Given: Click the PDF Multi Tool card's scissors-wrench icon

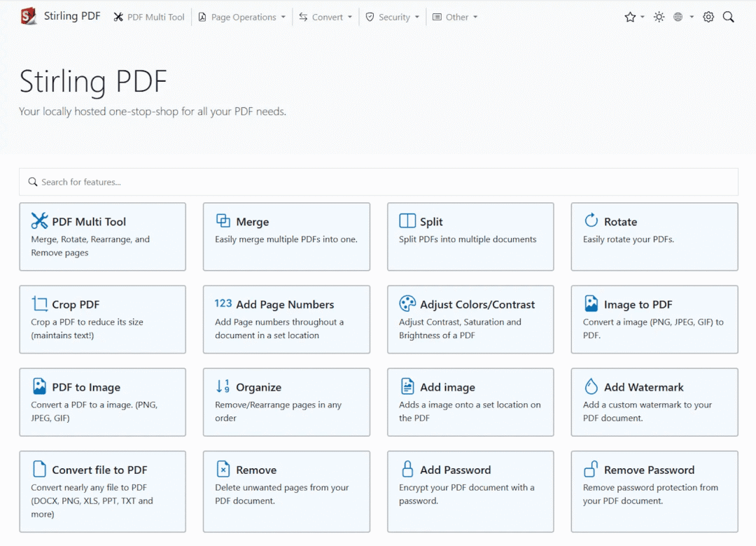Looking at the screenshot, I should pos(39,221).
